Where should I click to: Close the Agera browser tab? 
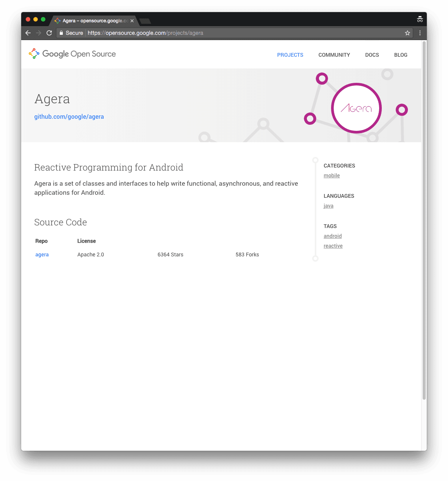click(132, 21)
